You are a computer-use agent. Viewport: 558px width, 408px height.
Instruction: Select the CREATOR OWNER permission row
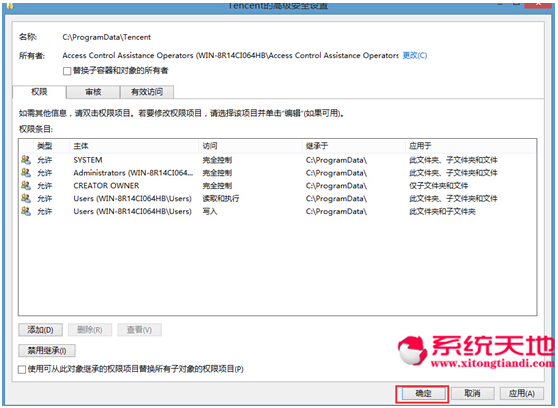point(278,185)
